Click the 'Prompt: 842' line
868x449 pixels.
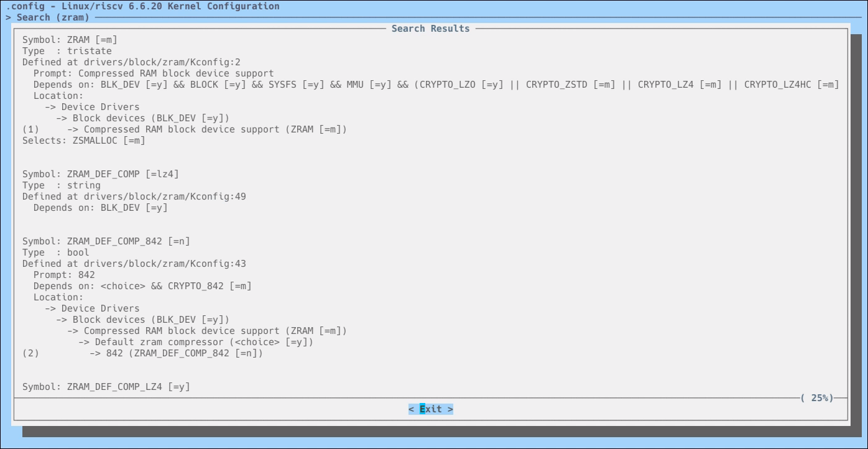64,275
